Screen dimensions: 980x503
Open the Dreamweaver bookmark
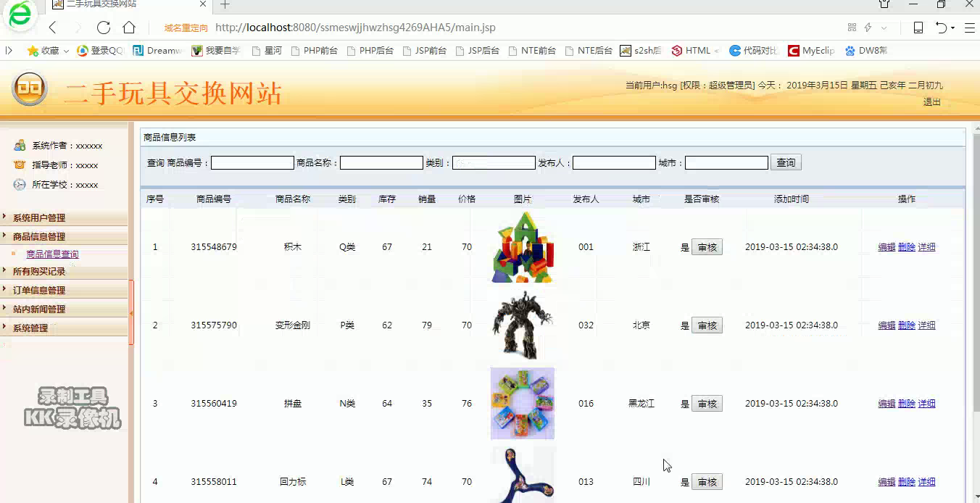pos(157,51)
